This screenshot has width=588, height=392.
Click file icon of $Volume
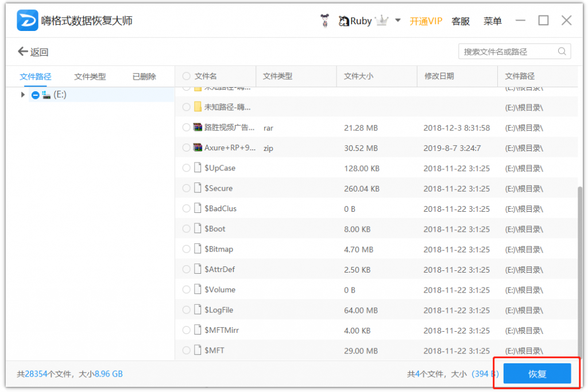tap(198, 289)
